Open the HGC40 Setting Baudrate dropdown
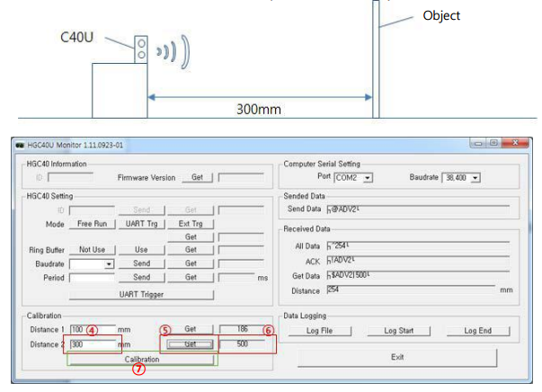542x392 pixels. pyautogui.click(x=92, y=264)
